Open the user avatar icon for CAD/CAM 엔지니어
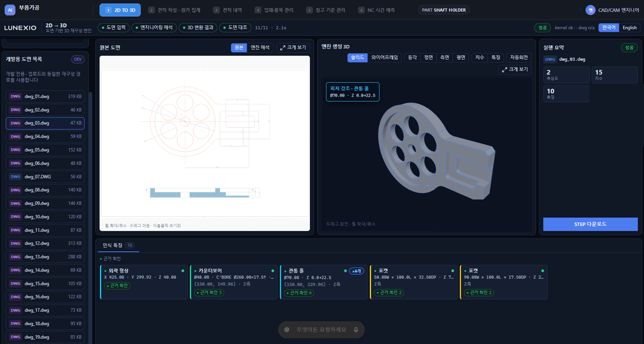 click(x=590, y=10)
